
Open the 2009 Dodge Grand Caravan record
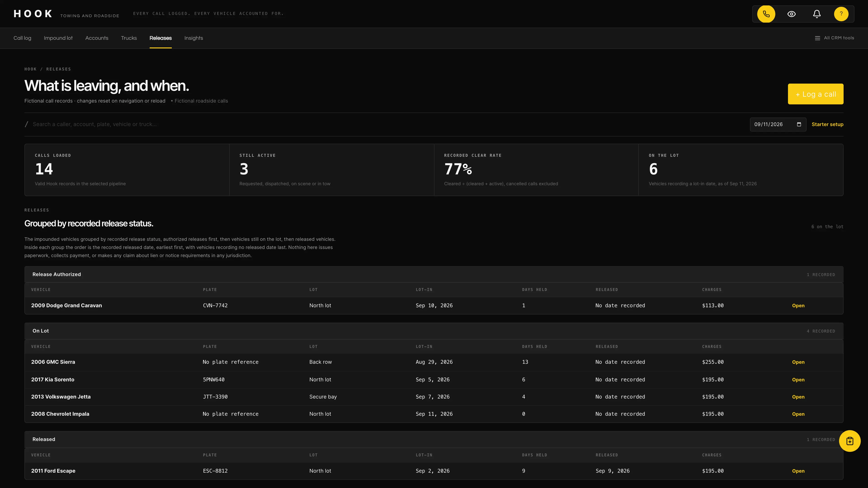coord(798,305)
